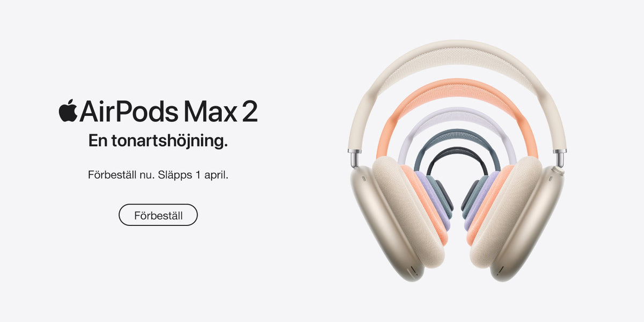Image resolution: width=644 pixels, height=322 pixels.
Task: Select the dark midnight headband
Action: point(457,152)
